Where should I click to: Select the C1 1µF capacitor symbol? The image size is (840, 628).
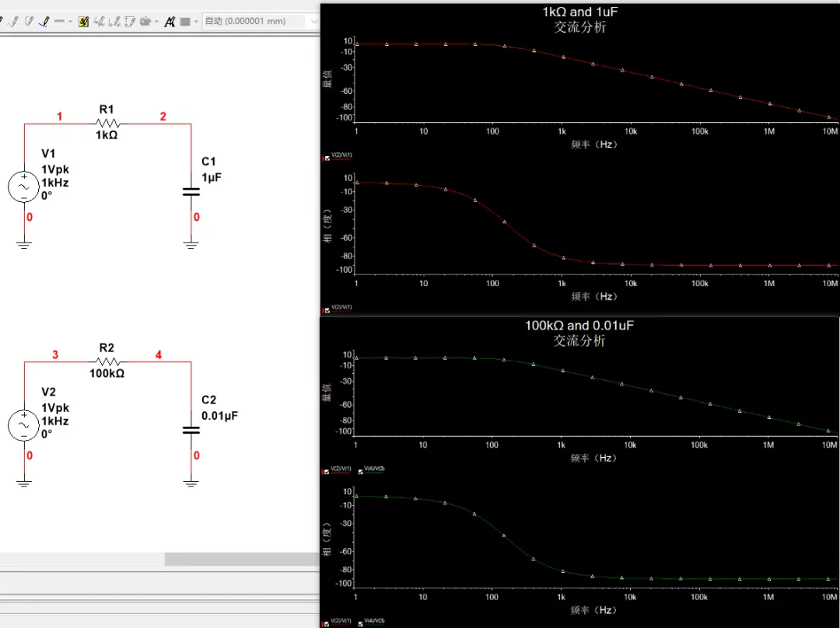(191, 190)
